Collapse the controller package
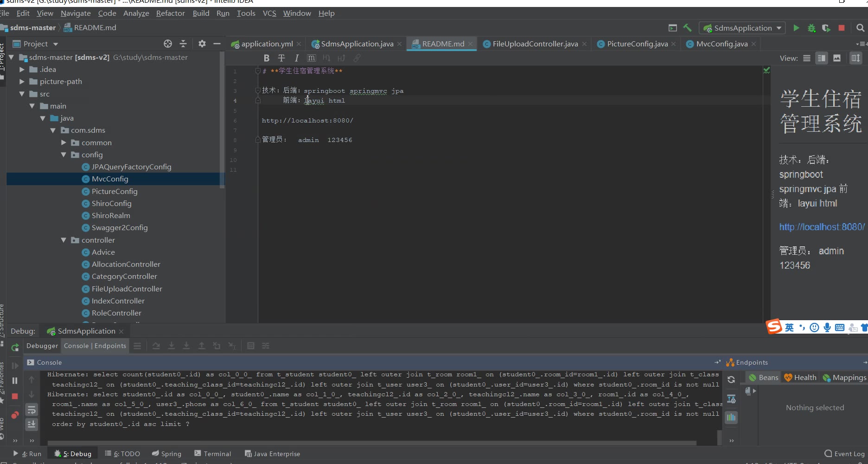Image resolution: width=868 pixels, height=464 pixels. 64,240
